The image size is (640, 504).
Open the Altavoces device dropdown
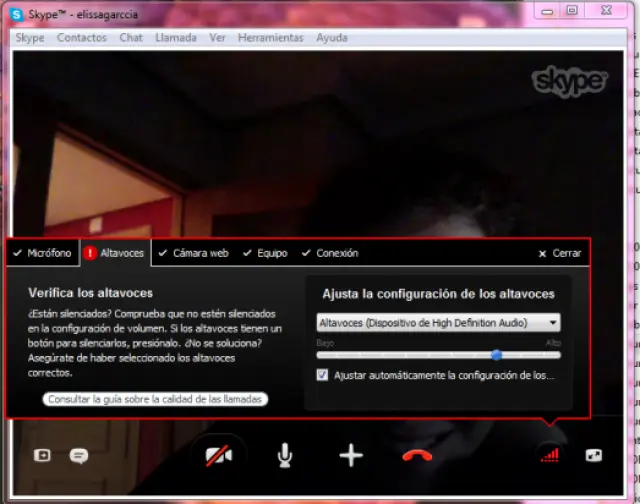(x=438, y=323)
